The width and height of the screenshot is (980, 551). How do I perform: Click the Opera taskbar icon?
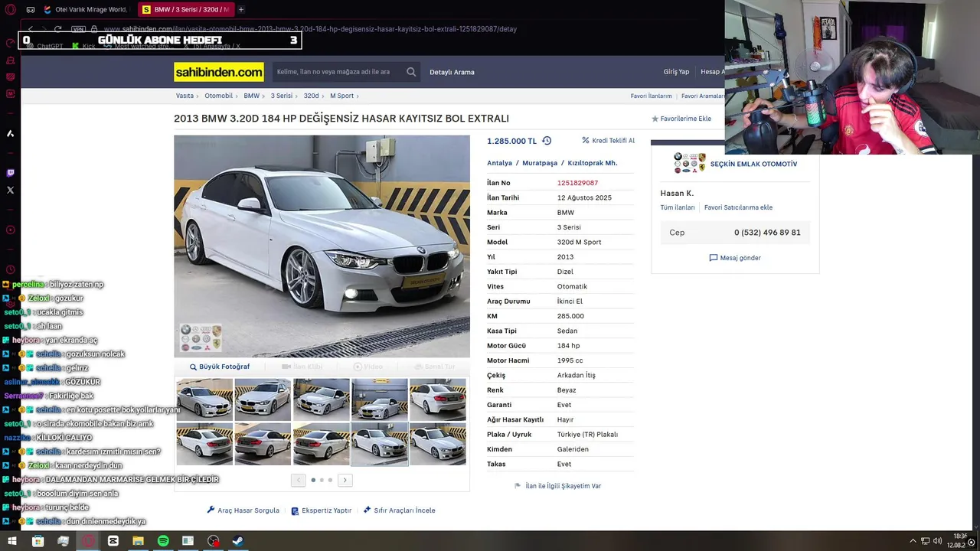(88, 541)
